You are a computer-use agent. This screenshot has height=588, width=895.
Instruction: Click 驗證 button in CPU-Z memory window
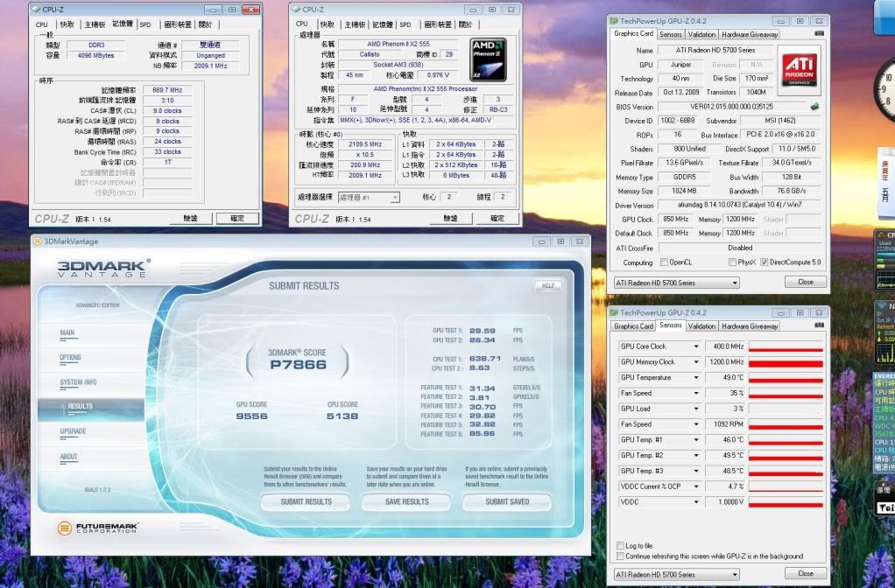coord(191,219)
